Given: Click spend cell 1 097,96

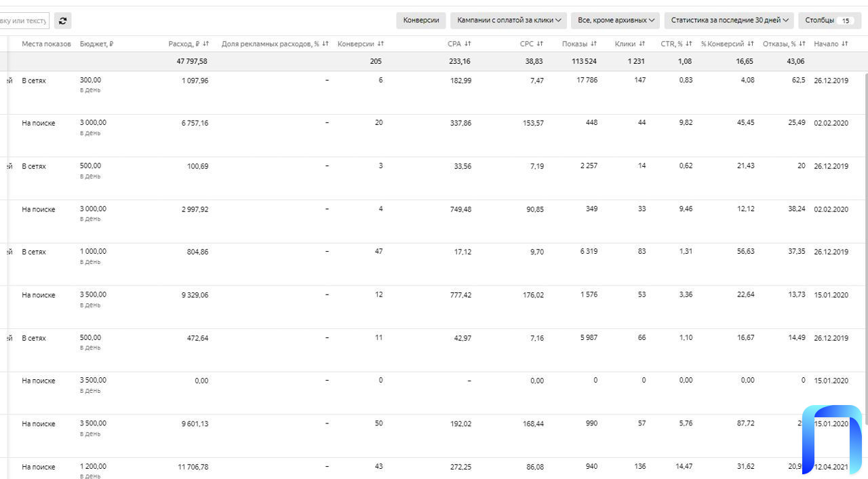Looking at the screenshot, I should (x=195, y=80).
